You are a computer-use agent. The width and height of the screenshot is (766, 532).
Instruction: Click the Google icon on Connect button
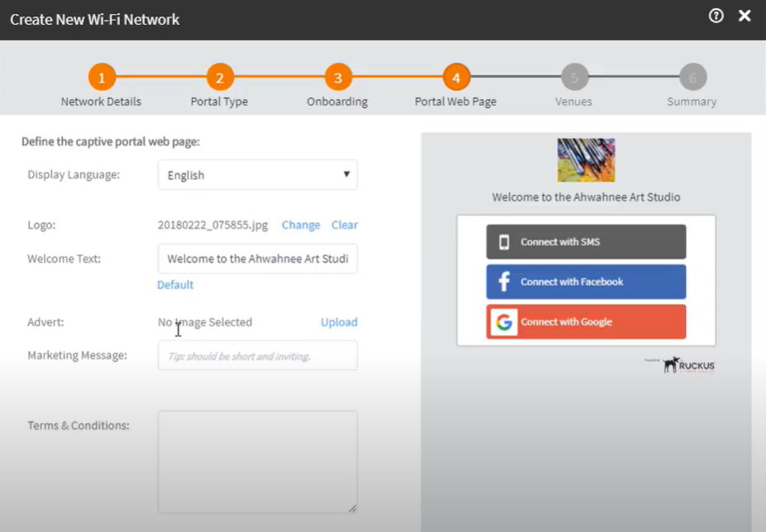pos(504,322)
